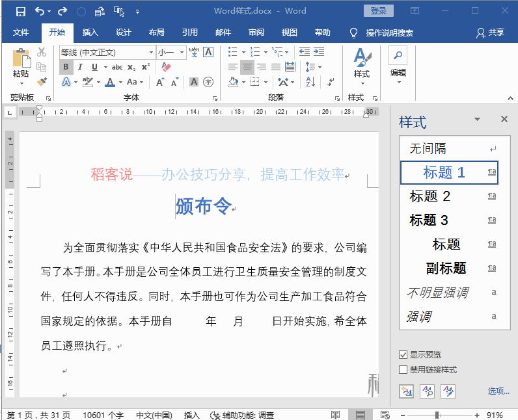
Task: Open the font name combo box
Action: pos(107,53)
